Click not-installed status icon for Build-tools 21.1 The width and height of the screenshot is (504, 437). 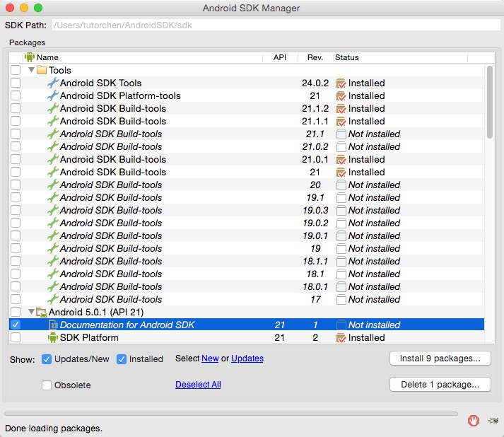pos(341,134)
